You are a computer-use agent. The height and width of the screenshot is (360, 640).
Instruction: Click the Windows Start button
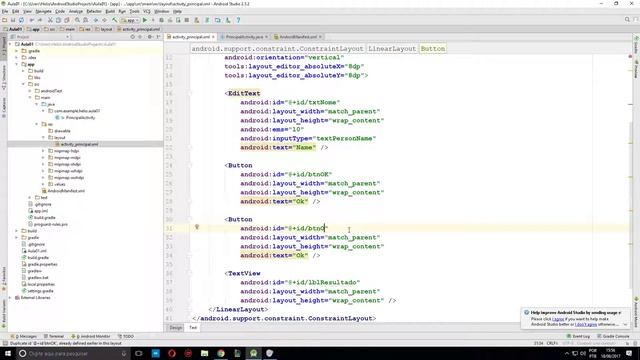[8, 353]
